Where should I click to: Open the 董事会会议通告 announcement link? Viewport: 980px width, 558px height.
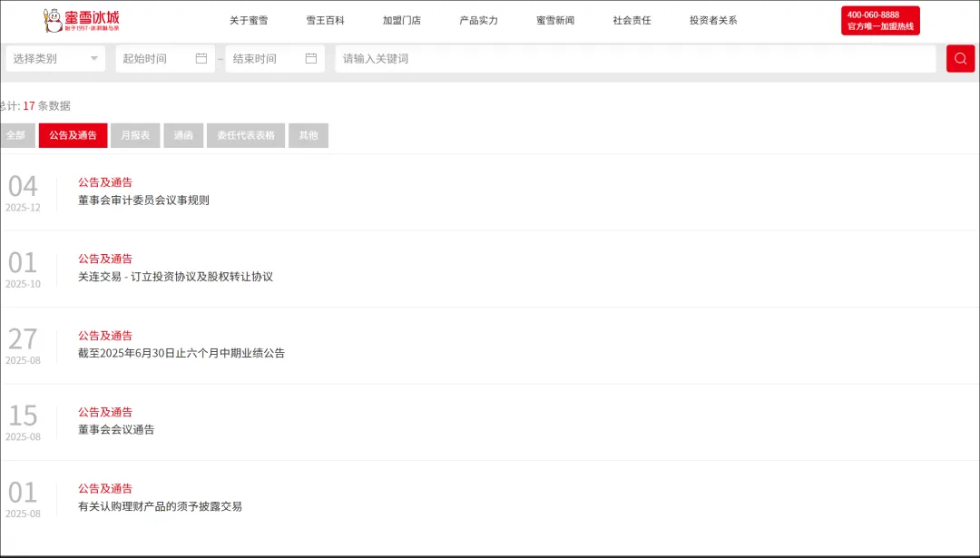116,430
